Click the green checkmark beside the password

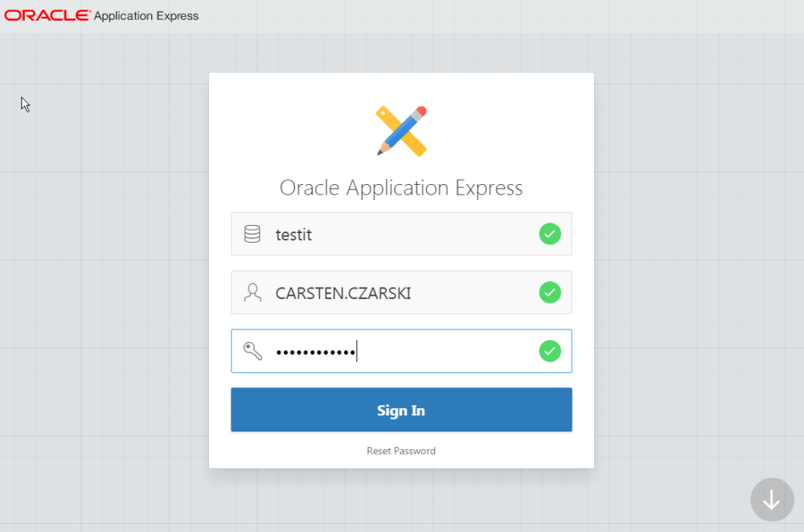pos(550,350)
